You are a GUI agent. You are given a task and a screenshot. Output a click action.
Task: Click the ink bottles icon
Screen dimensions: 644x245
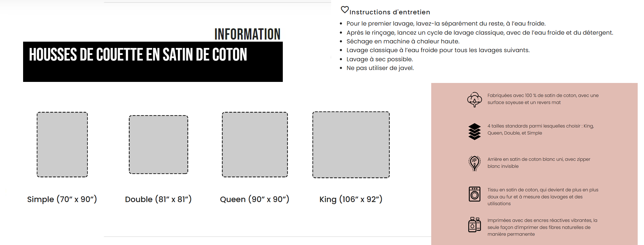click(475, 225)
